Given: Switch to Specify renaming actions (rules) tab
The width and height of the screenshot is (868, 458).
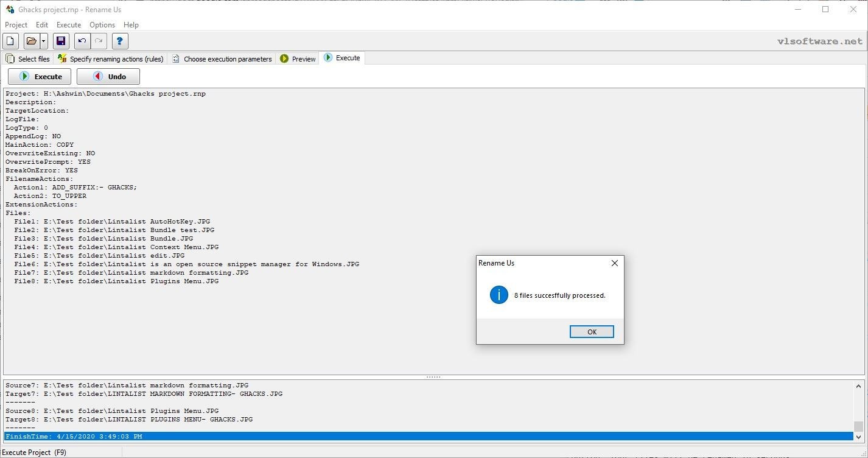Looking at the screenshot, I should coord(111,59).
